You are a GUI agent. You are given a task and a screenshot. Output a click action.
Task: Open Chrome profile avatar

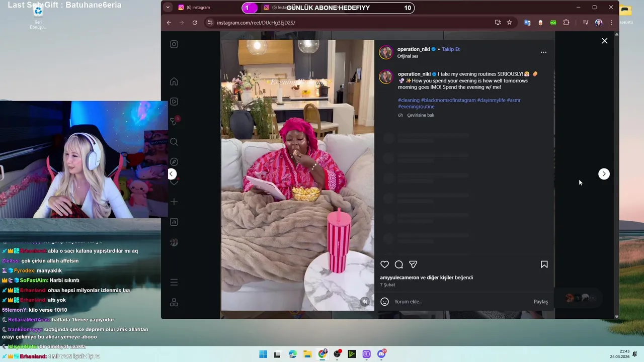pyautogui.click(x=598, y=23)
